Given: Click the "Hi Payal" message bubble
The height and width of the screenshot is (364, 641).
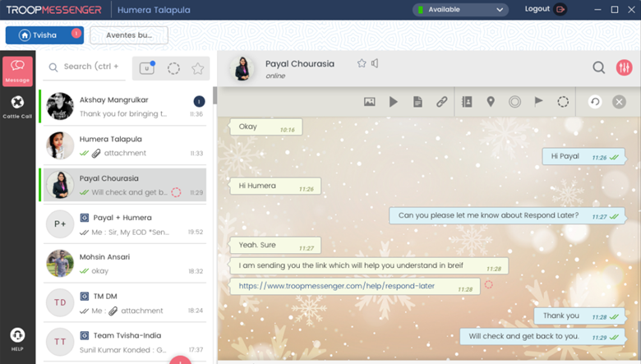Looking at the screenshot, I should point(583,156).
